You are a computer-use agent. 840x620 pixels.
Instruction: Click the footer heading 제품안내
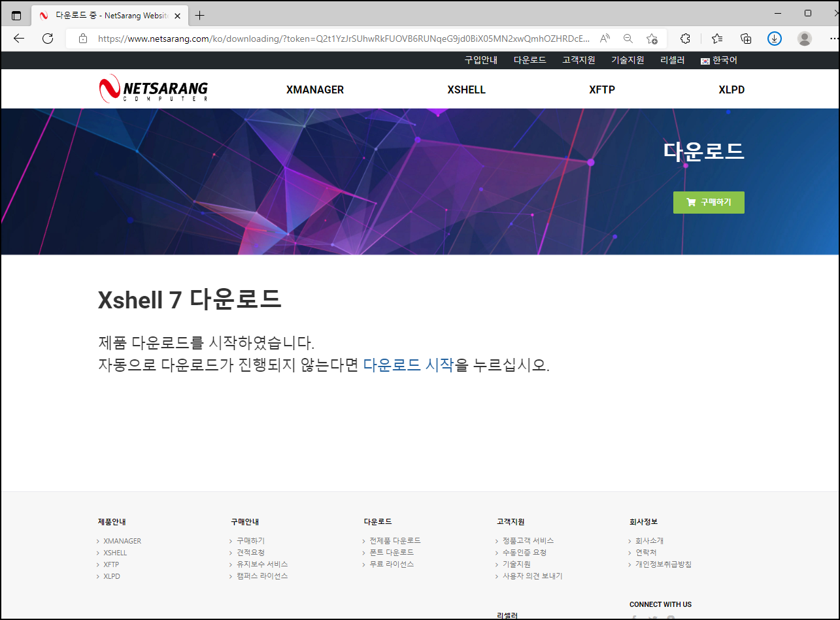[x=112, y=522]
